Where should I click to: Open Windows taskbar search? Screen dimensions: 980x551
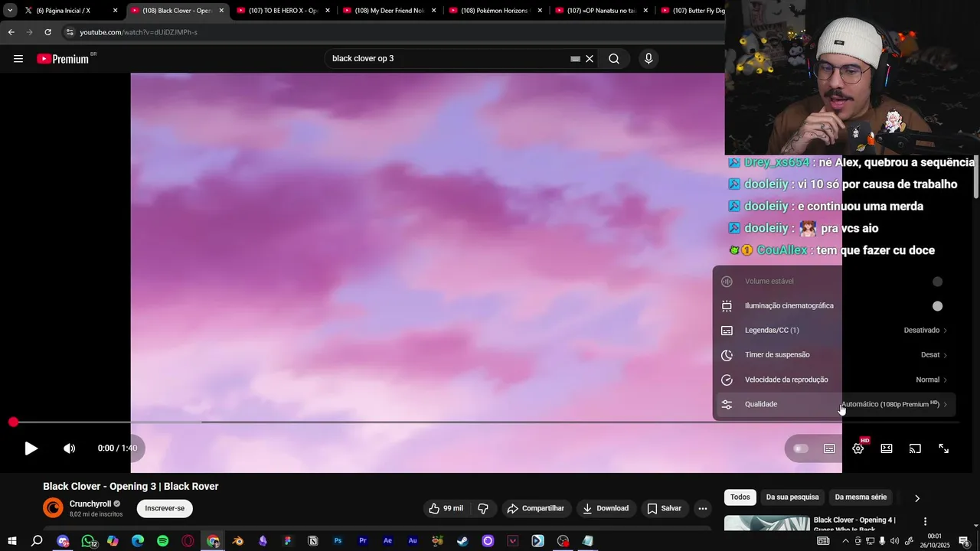[37, 541]
